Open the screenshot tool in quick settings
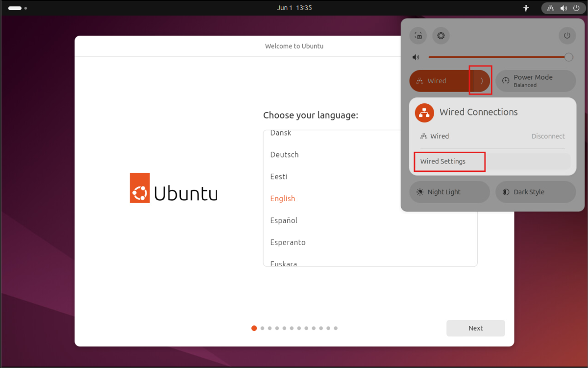The image size is (588, 368). tap(418, 36)
